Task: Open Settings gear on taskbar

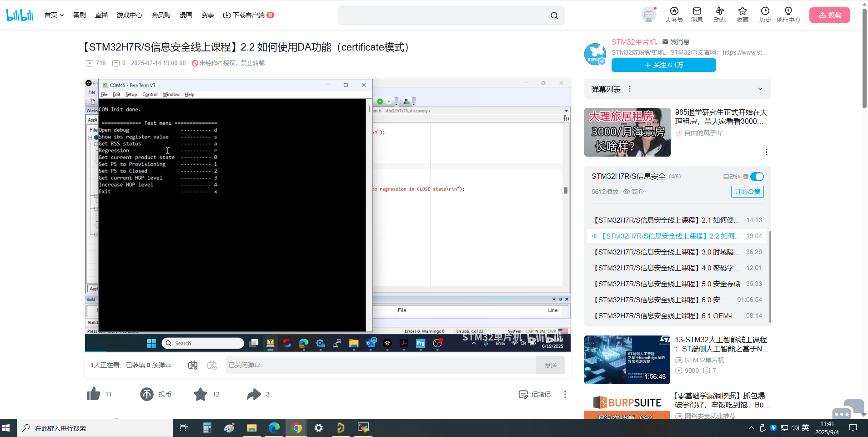Action: pyautogui.click(x=319, y=428)
